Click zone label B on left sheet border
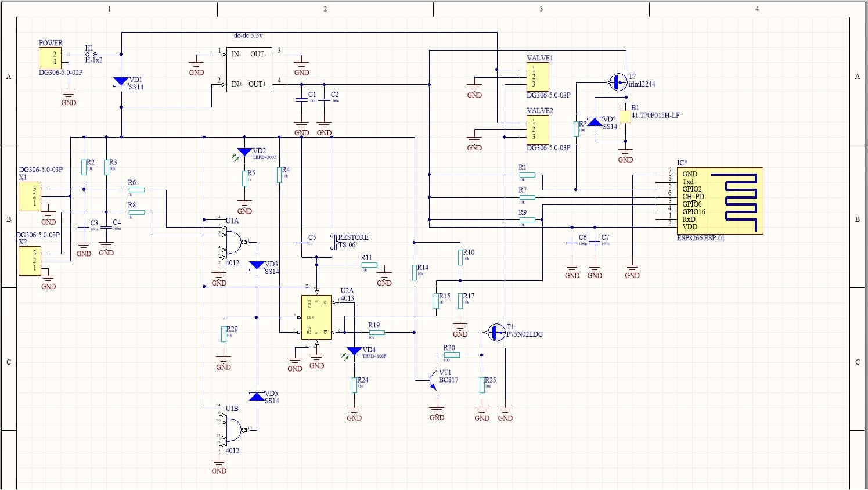 pyautogui.click(x=8, y=219)
